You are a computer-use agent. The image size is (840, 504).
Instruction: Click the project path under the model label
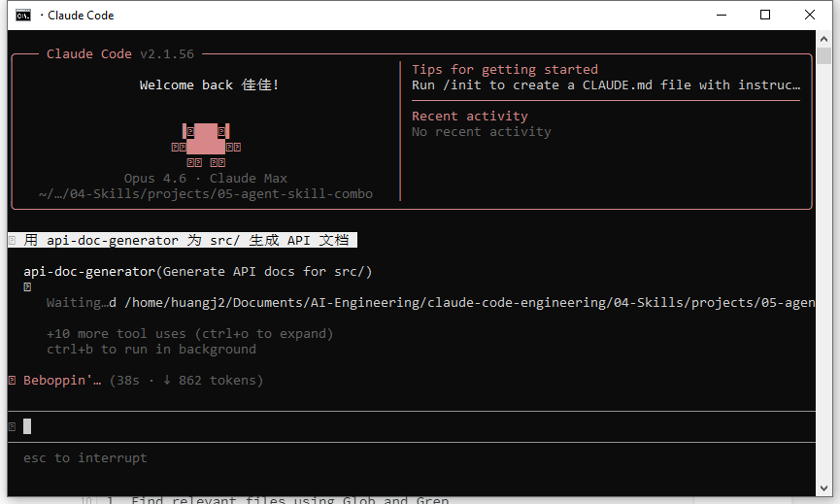tap(205, 193)
